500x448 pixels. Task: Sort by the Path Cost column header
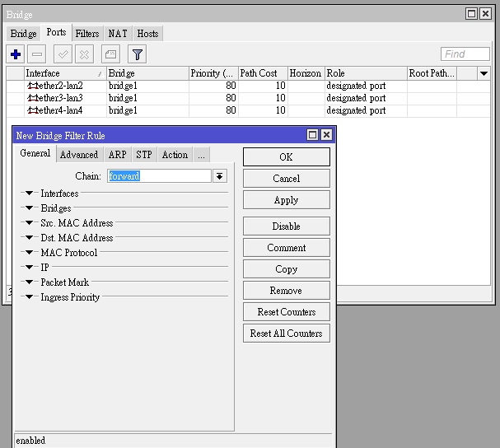(x=263, y=73)
